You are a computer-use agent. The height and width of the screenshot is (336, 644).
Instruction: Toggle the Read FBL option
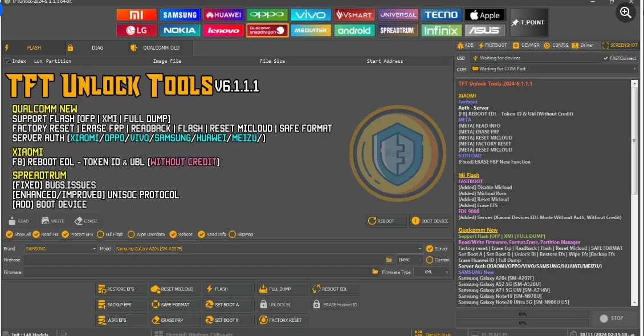[x=46, y=234]
